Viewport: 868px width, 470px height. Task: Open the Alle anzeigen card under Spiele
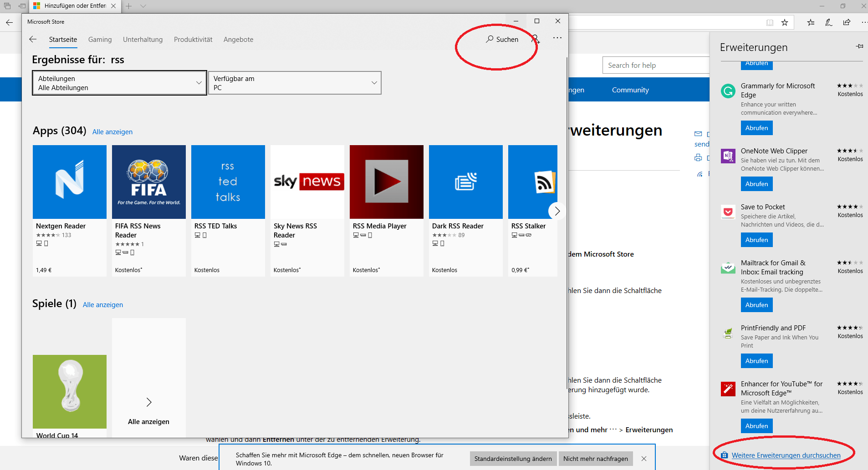(149, 378)
